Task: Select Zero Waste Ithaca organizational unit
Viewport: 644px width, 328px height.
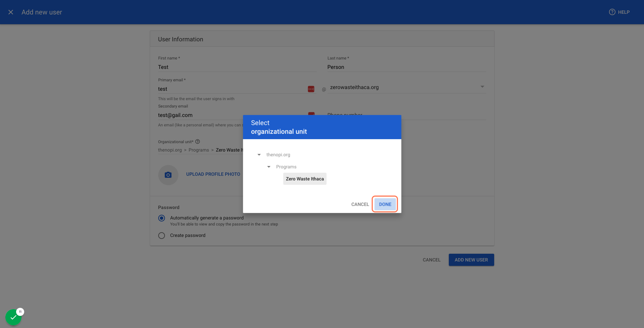Action: (305, 179)
